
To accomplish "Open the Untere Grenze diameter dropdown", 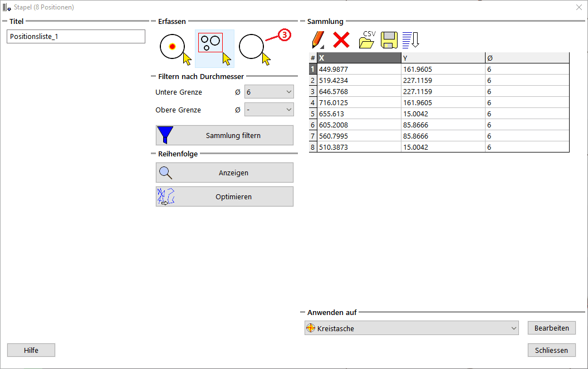I will 269,92.
